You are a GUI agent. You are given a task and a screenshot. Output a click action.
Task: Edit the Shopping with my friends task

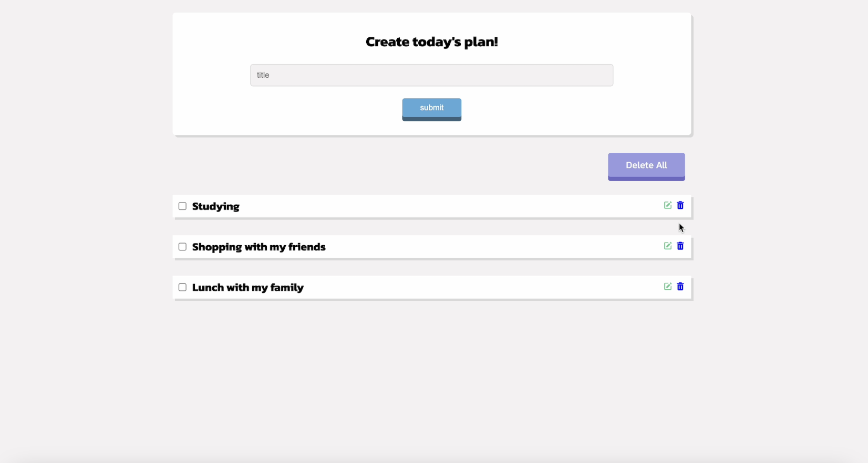point(667,246)
